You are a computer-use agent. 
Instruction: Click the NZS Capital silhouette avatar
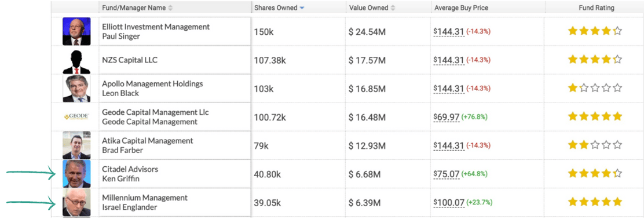click(76, 60)
